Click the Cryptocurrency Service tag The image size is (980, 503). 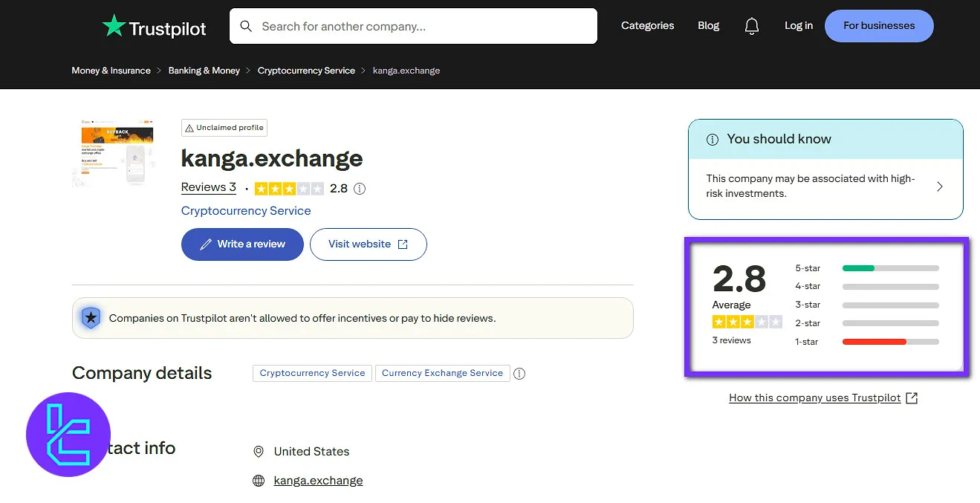(312, 373)
